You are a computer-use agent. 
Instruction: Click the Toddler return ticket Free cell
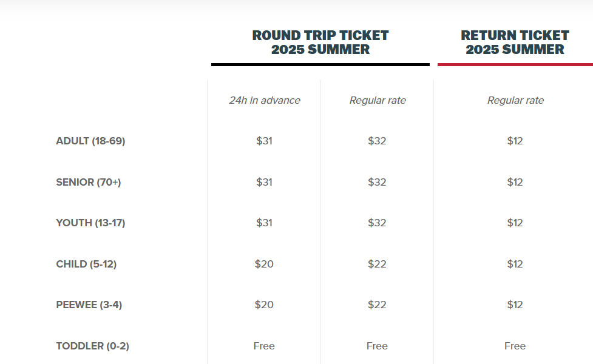click(515, 346)
